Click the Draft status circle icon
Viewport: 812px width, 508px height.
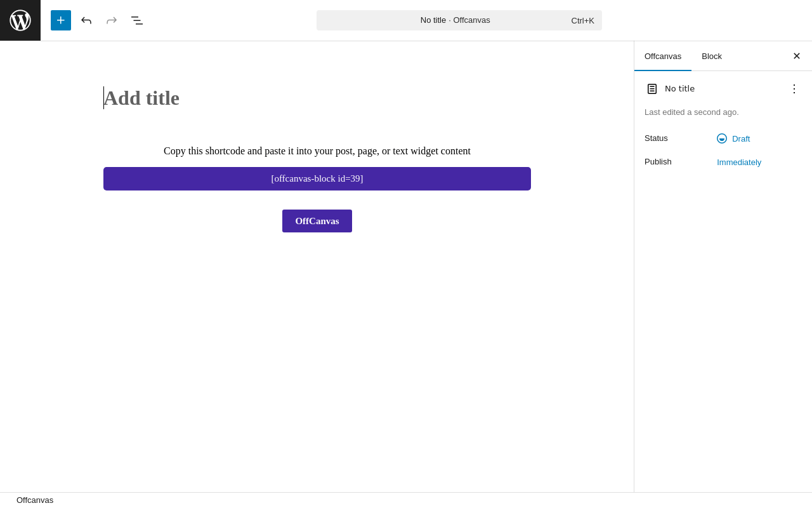tap(722, 138)
